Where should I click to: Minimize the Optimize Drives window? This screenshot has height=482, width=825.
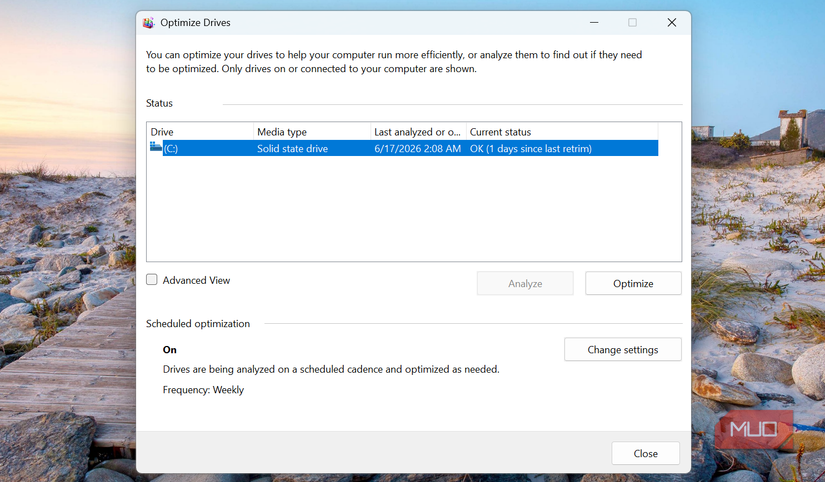tap(594, 23)
